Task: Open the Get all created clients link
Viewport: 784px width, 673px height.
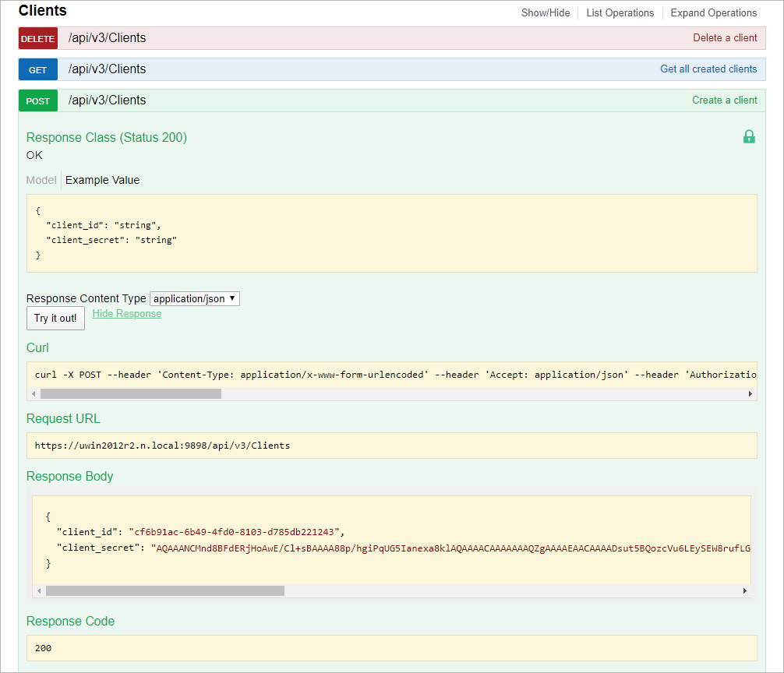Action: [x=708, y=69]
